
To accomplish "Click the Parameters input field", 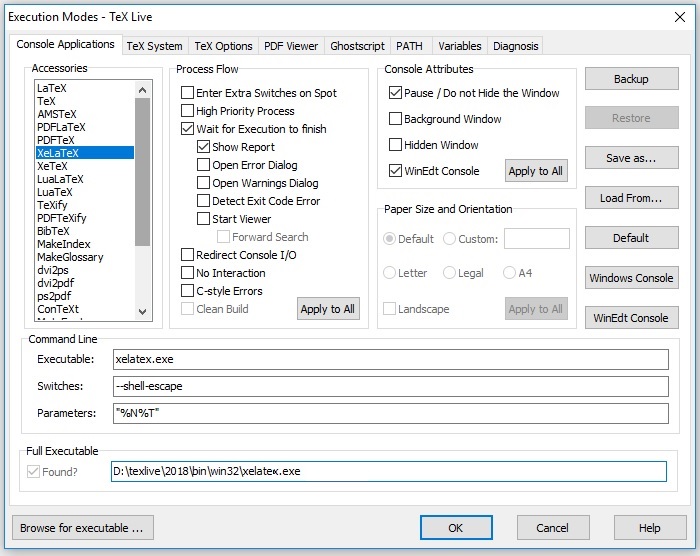I will coord(391,413).
